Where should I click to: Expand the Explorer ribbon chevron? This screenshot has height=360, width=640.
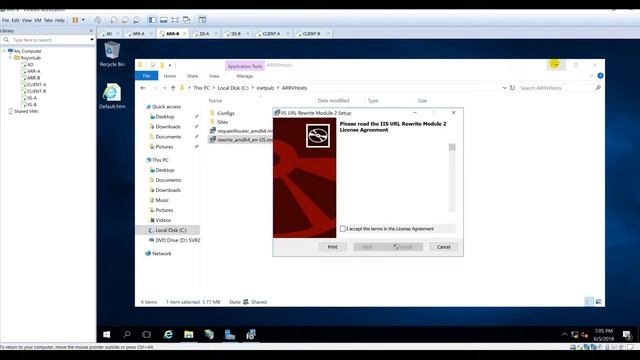591,76
